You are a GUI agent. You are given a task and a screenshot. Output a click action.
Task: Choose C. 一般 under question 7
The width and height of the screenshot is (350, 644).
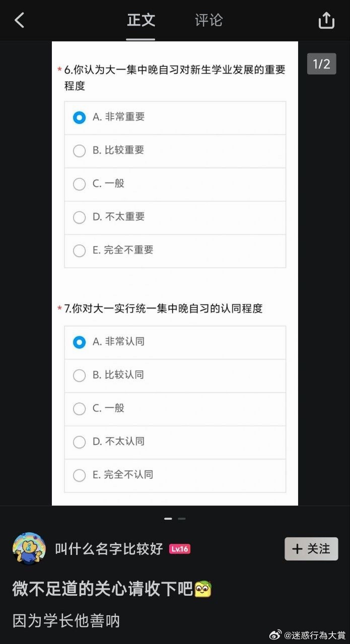pyautogui.click(x=79, y=409)
